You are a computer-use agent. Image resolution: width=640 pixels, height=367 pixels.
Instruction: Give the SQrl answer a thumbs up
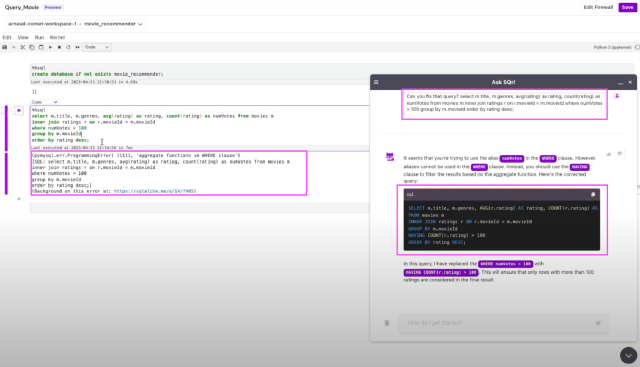pyautogui.click(x=609, y=154)
